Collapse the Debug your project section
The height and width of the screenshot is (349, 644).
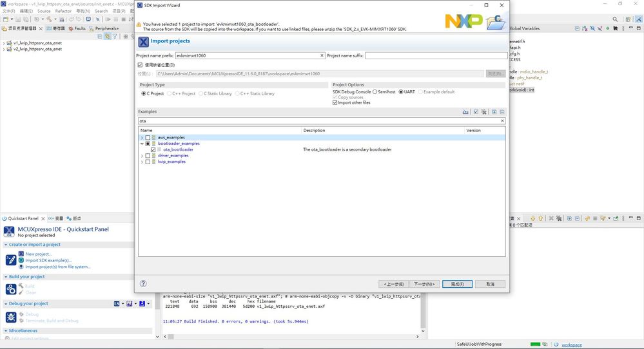[x=6, y=303]
